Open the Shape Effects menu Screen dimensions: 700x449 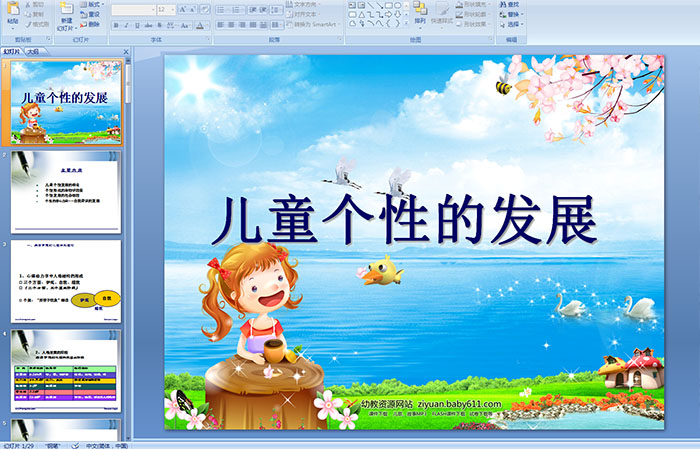coord(473,24)
